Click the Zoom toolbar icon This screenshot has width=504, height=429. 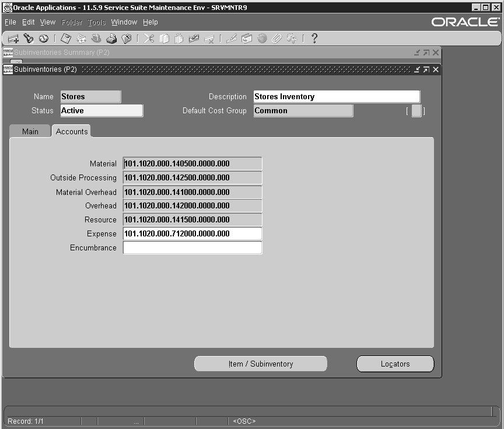coord(247,39)
